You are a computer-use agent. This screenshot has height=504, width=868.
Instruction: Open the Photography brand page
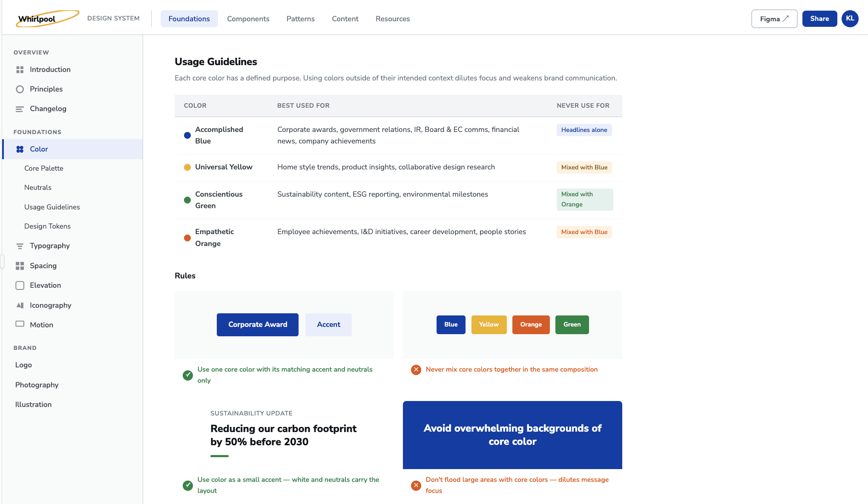point(37,385)
